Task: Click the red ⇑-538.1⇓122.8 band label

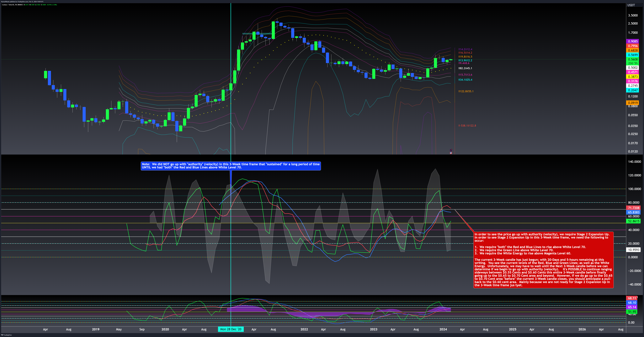Action: [x=467, y=126]
